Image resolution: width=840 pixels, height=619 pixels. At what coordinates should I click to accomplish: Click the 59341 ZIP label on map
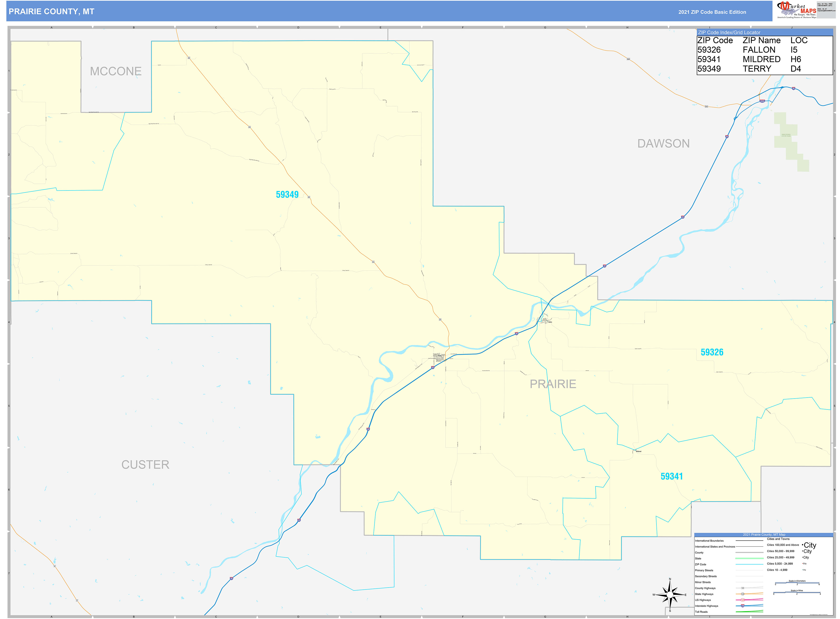(x=672, y=476)
